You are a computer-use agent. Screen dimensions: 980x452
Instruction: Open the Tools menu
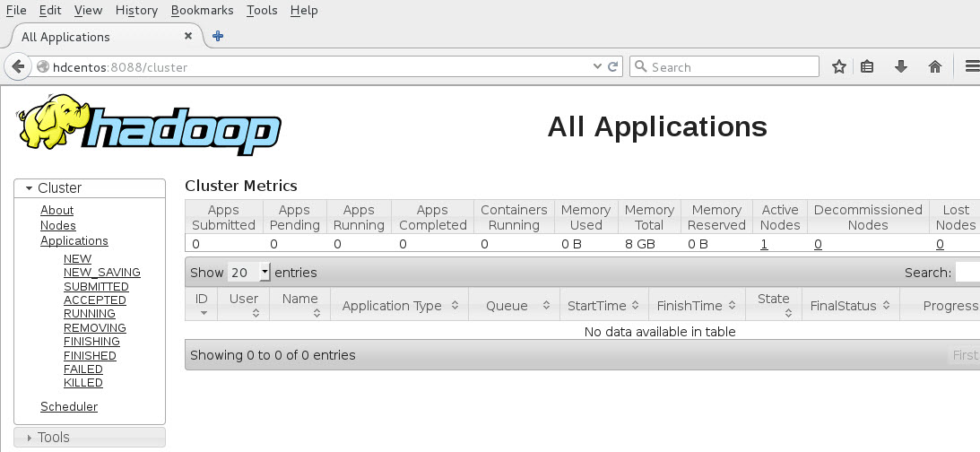[262, 11]
